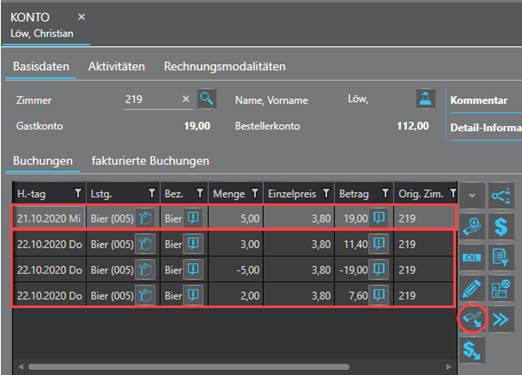Click the Einzelpreis 3,80 in Menge 2,00 row

pos(299,295)
